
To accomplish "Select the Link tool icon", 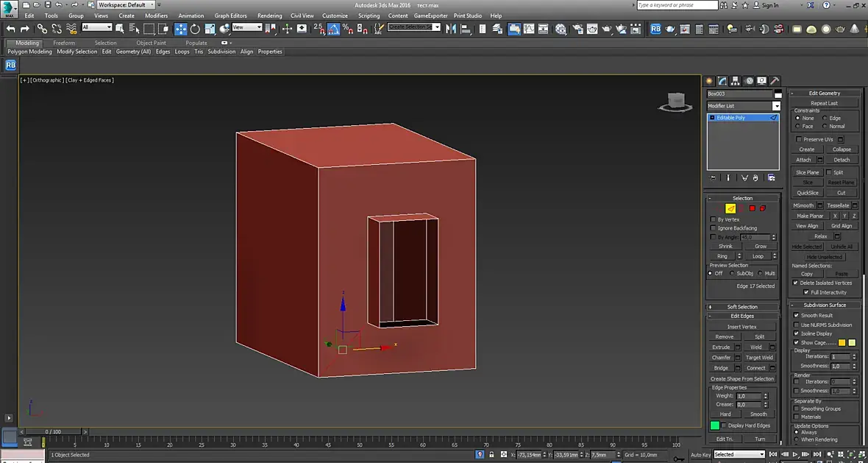I will pyautogui.click(x=42, y=29).
